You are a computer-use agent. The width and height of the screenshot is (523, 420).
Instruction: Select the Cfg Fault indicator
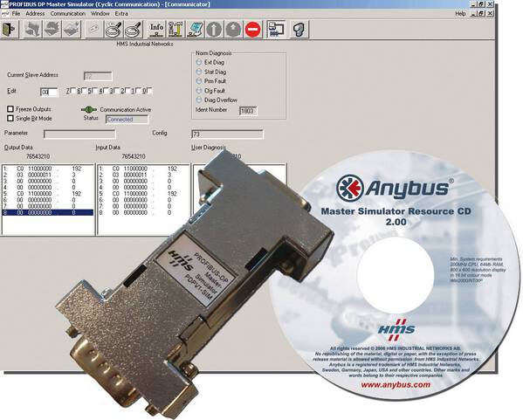click(x=199, y=91)
